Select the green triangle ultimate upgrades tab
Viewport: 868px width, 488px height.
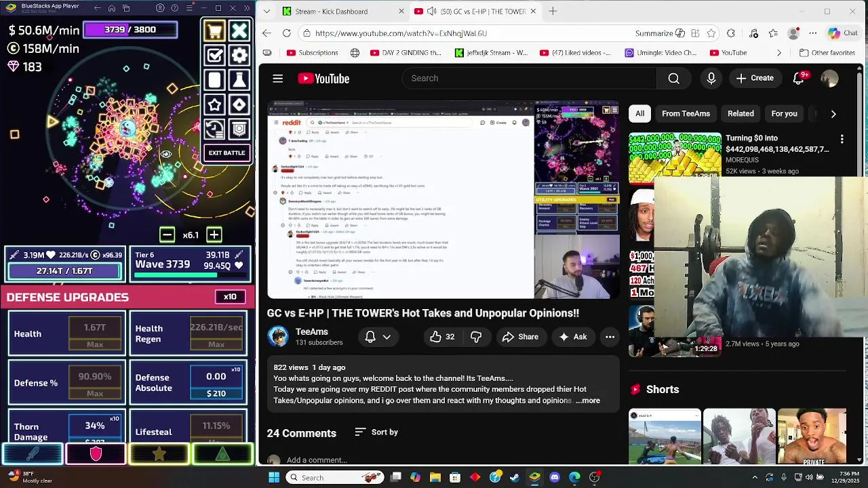[222, 454]
